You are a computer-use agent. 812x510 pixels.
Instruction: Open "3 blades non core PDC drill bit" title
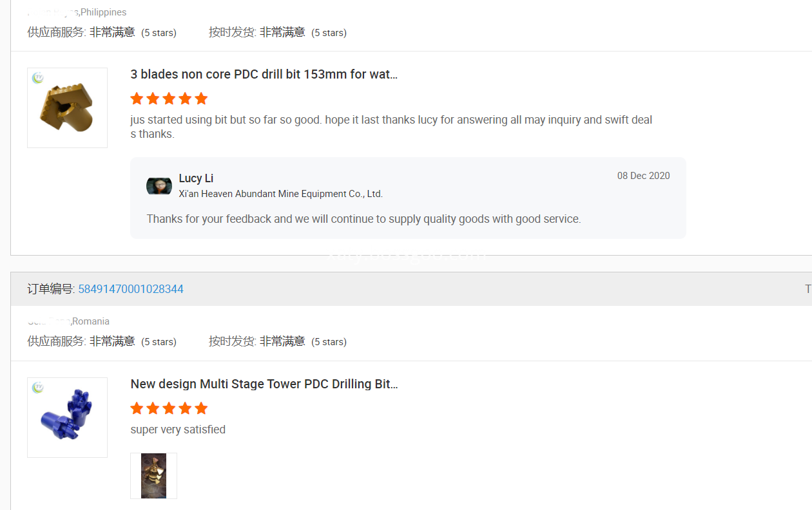pos(264,75)
